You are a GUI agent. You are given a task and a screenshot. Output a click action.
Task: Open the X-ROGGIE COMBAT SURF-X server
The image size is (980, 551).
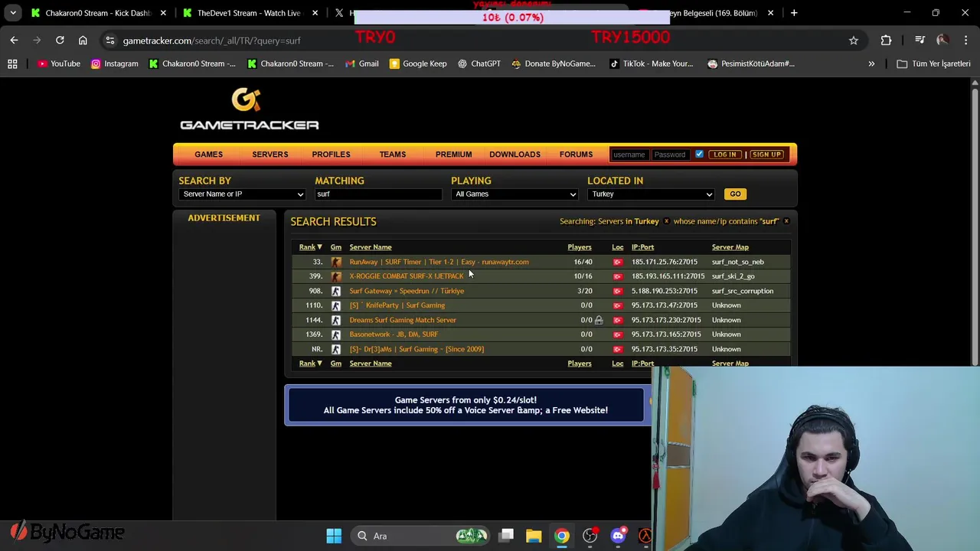407,276
